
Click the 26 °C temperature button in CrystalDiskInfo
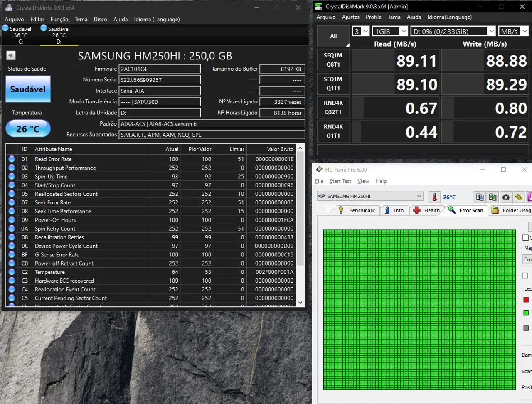coord(28,129)
